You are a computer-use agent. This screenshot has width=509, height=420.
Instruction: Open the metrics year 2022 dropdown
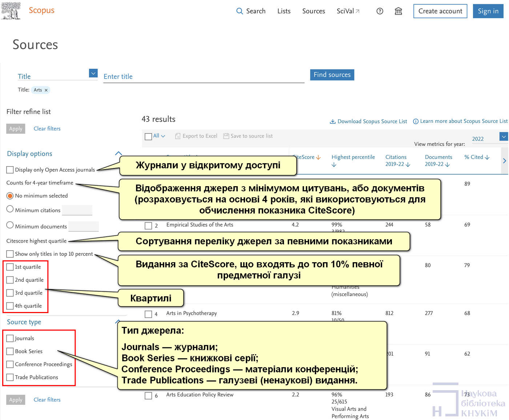pos(504,137)
